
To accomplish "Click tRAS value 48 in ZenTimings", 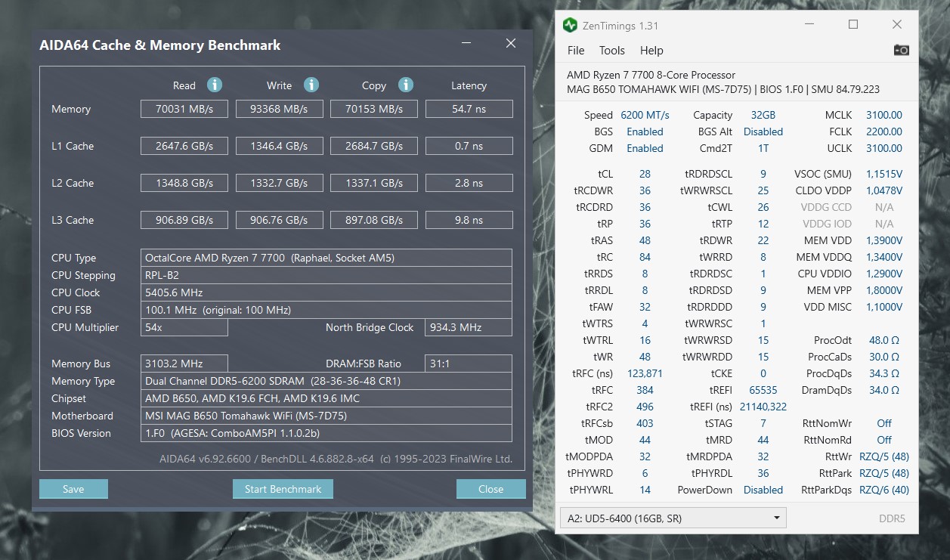I will [645, 240].
